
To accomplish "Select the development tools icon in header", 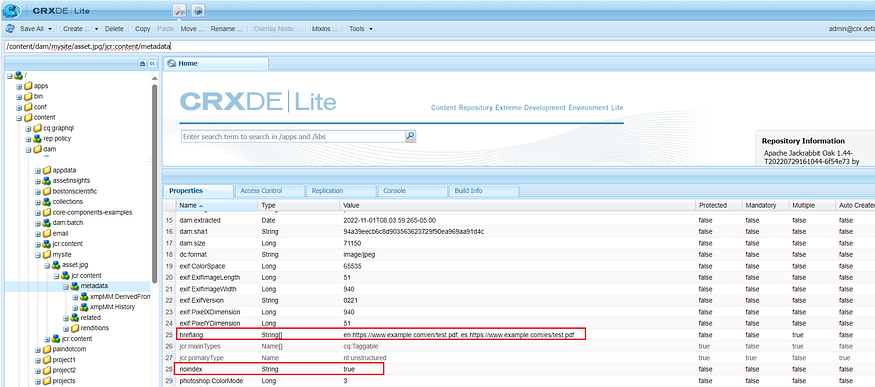I will point(180,10).
